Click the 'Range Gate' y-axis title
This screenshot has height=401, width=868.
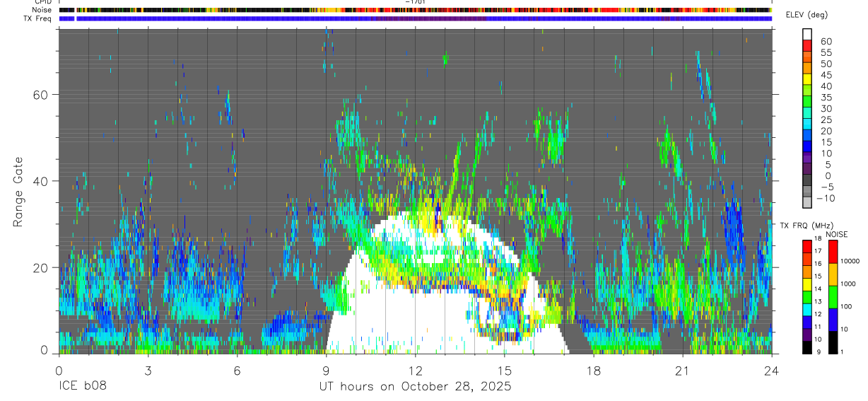pyautogui.click(x=18, y=192)
